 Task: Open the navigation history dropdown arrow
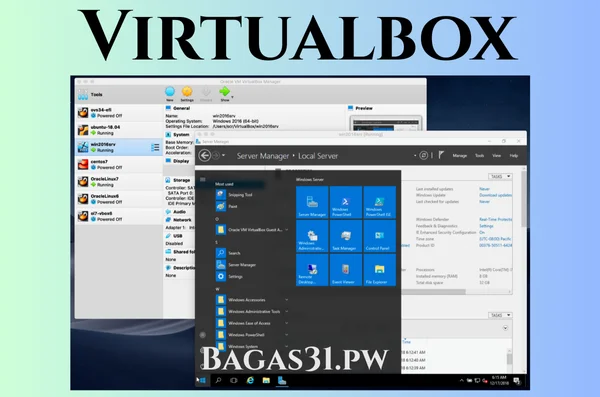click(223, 155)
